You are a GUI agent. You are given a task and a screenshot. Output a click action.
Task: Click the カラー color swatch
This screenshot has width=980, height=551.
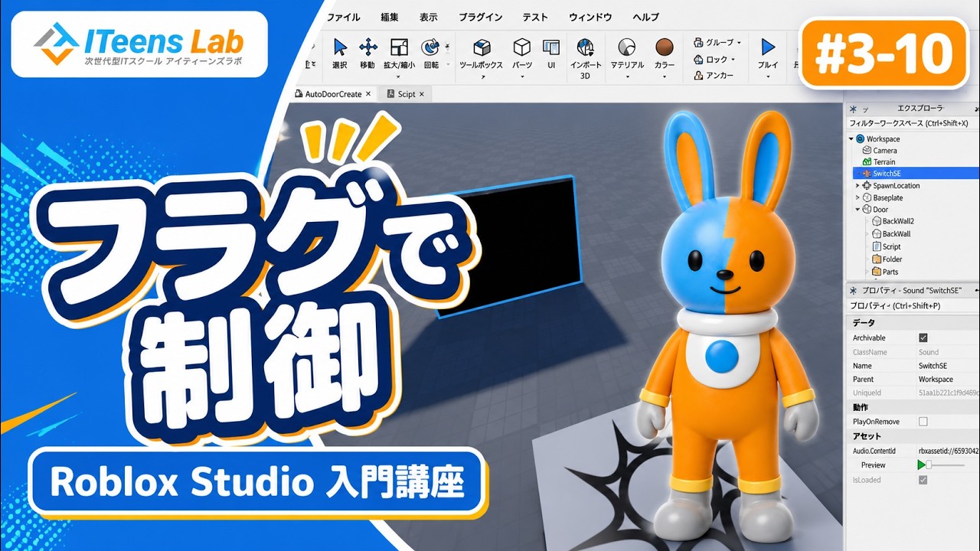665,47
